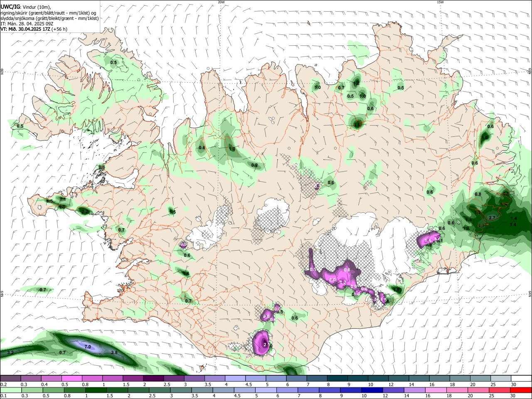532x399 pixels.
Task: Pick the grey-purple 0.2 swatch in upper scale
Action: click(10, 379)
